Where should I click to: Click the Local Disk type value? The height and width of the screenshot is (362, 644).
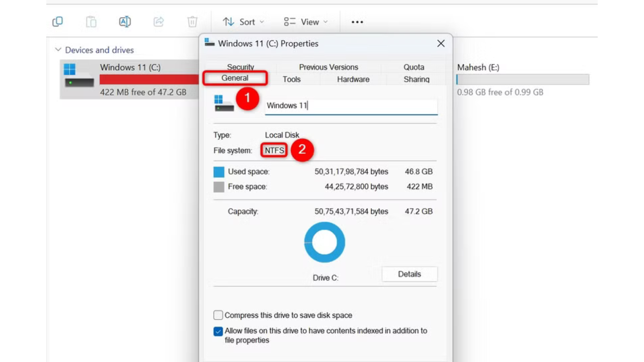pos(282,135)
